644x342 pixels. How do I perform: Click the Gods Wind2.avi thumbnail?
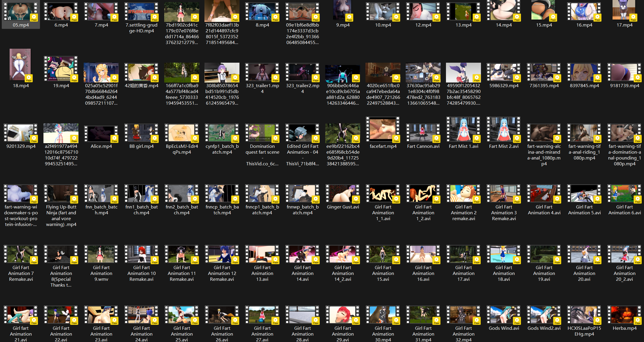(544, 315)
